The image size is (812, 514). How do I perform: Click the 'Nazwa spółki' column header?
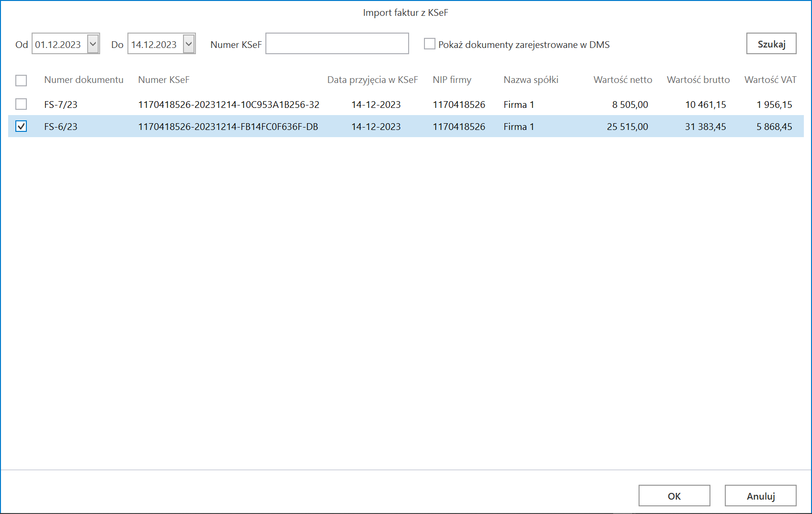pyautogui.click(x=531, y=80)
